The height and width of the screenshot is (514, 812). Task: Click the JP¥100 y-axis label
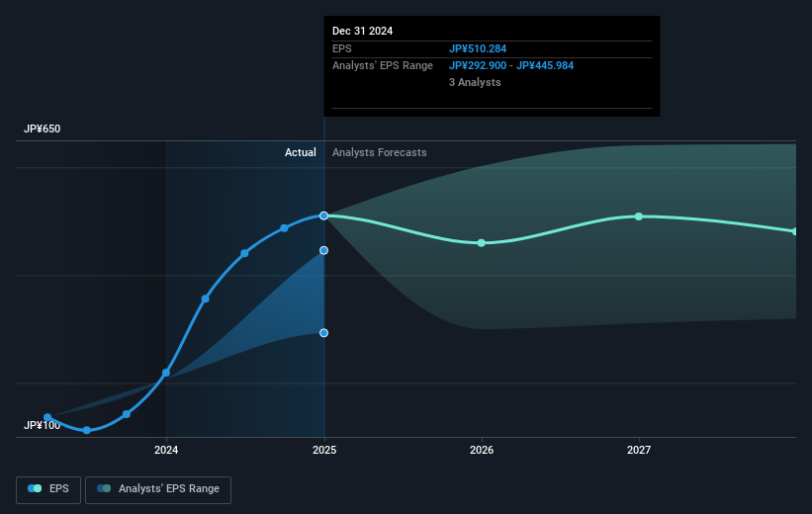pyautogui.click(x=42, y=425)
